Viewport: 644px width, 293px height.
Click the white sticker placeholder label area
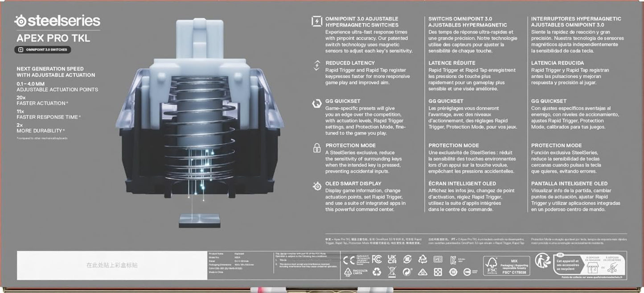tap(111, 265)
